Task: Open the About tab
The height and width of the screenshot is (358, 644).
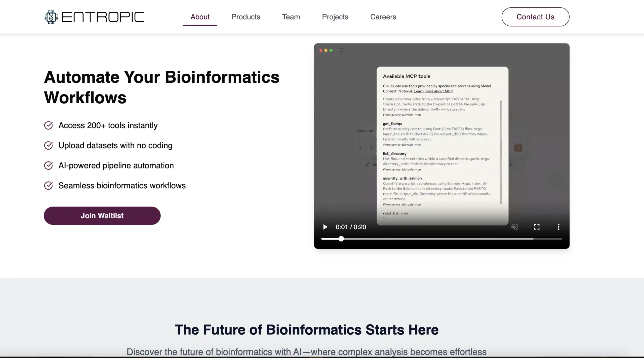Action: coord(200,17)
